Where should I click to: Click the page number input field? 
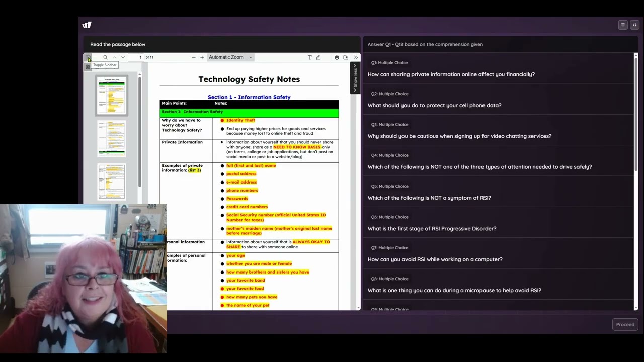click(136, 57)
